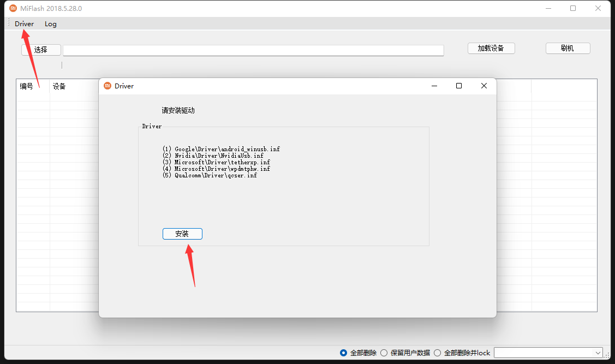Screen dimensions: 615x364
Task: Open the Log menu
Action: [50, 23]
